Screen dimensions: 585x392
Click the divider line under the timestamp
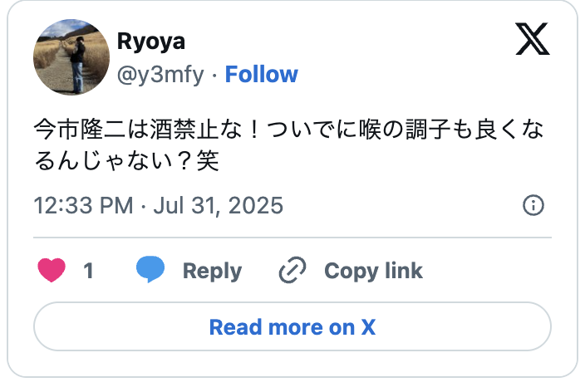292,237
